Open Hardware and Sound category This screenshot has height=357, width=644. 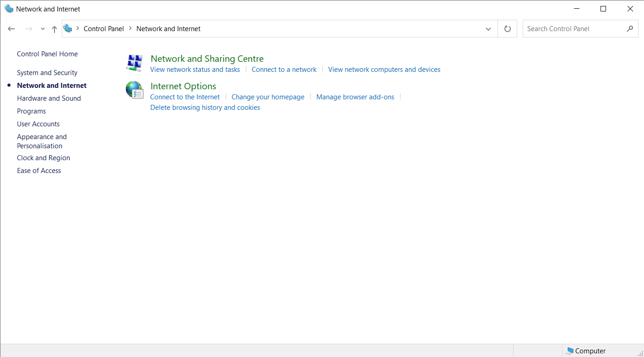coord(49,98)
